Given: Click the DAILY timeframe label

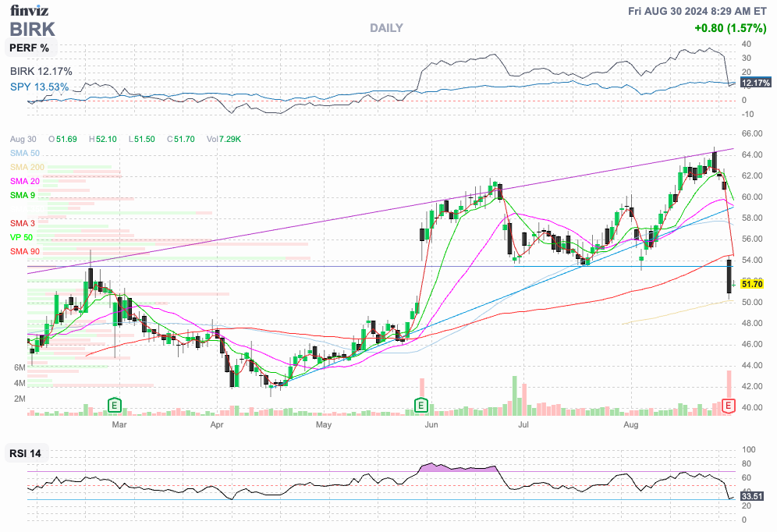Looking at the screenshot, I should point(386,28).
